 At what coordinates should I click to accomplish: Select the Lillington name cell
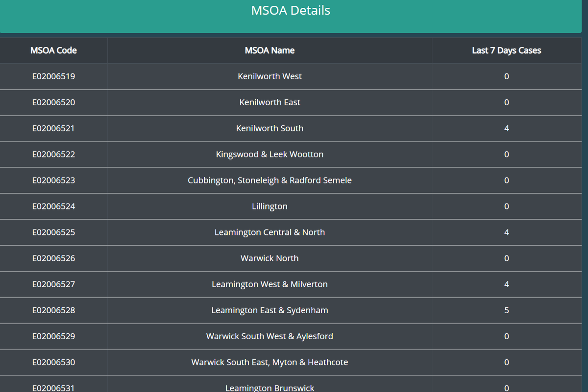269,206
